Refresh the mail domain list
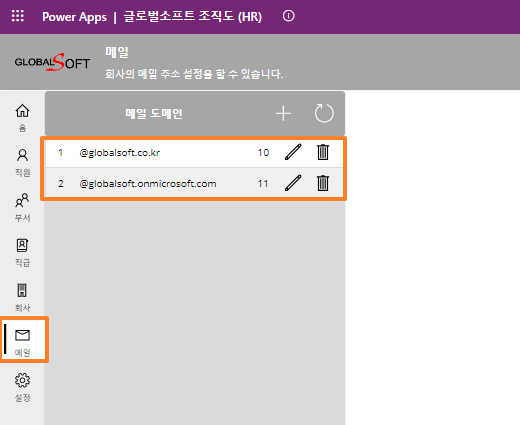 pos(324,113)
